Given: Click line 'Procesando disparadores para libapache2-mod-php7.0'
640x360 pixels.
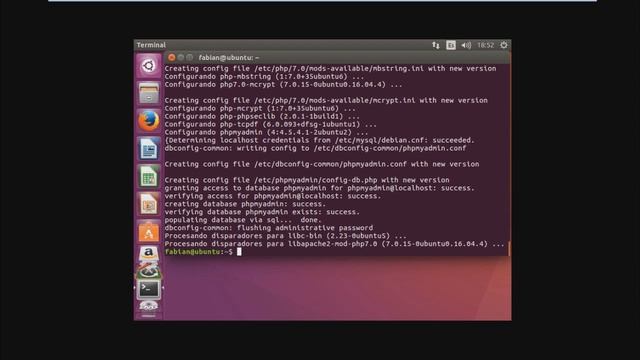Looking at the screenshot, I should tap(334, 244).
